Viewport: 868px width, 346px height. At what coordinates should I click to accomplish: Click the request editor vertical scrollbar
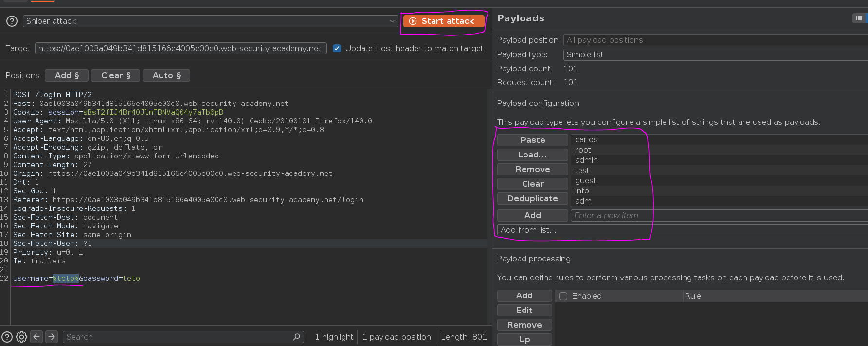point(489,207)
